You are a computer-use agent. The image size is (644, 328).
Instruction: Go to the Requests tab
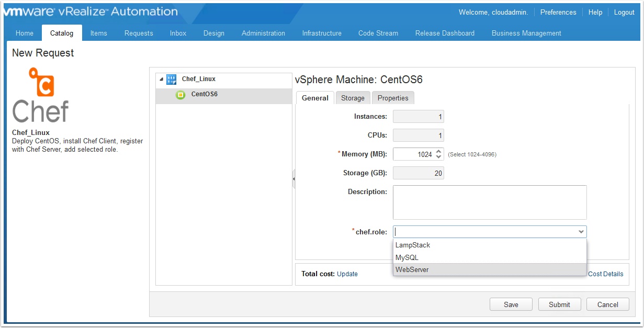coord(139,33)
